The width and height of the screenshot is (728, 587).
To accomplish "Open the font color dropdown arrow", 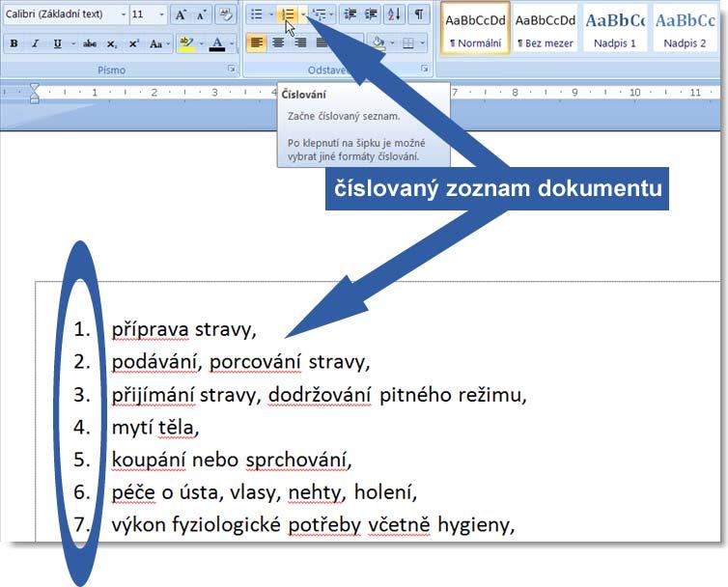I will [x=232, y=43].
